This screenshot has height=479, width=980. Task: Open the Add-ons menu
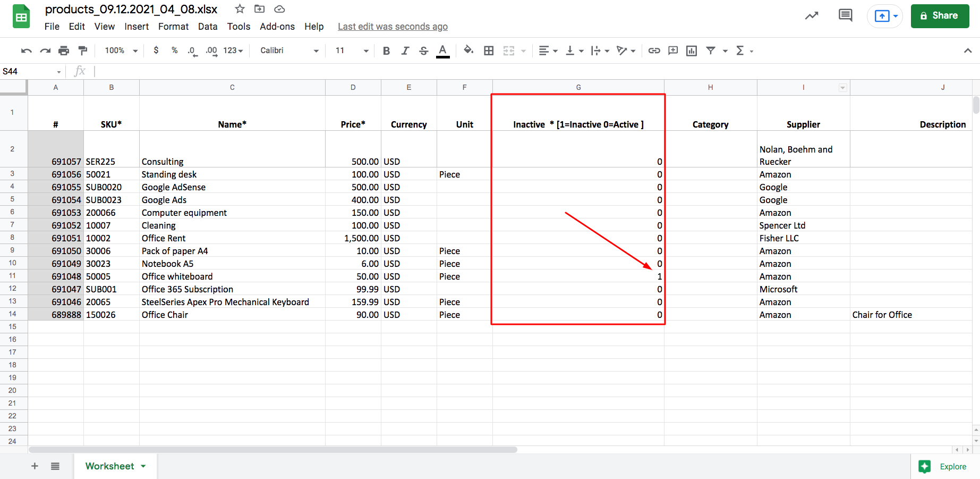pos(277,27)
